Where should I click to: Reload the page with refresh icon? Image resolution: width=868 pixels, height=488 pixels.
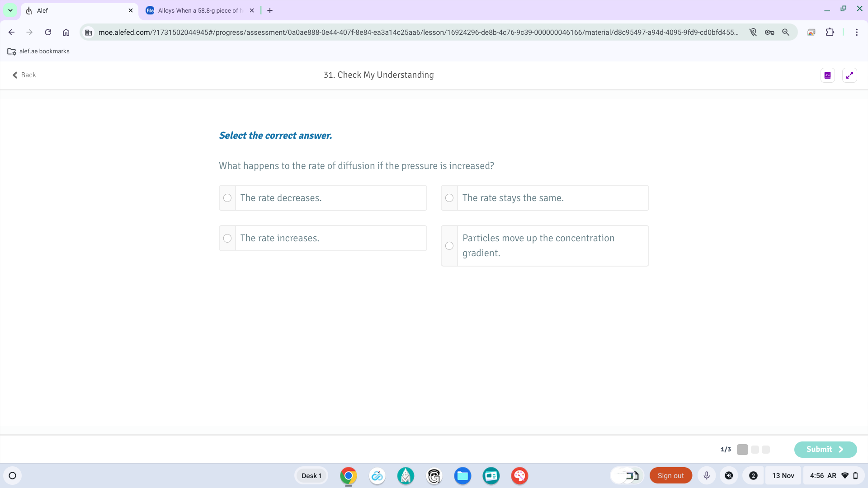point(48,32)
